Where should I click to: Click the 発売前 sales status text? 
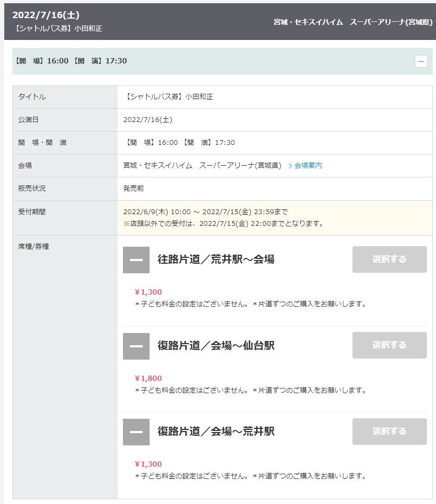[134, 189]
